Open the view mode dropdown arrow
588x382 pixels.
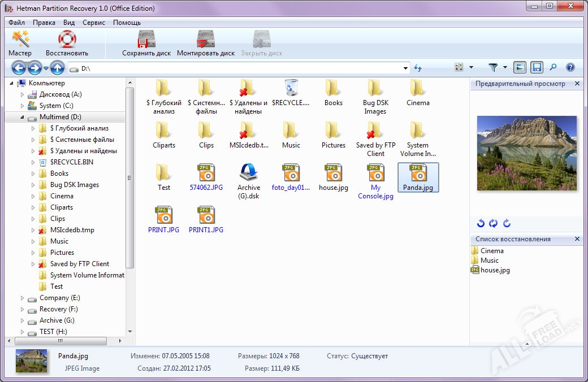[471, 68]
